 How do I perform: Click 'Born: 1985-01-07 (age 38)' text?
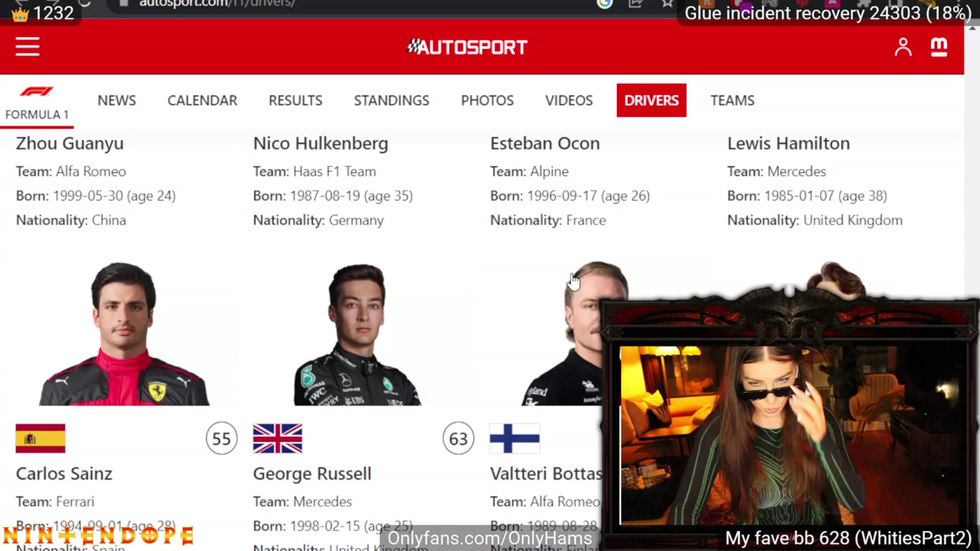(807, 196)
